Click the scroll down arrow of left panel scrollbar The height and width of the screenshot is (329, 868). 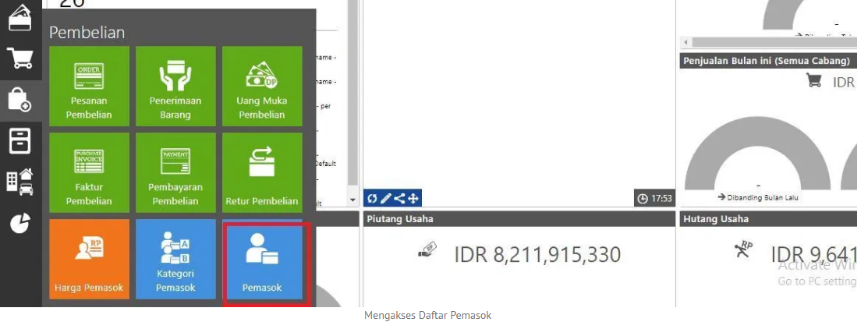pyautogui.click(x=353, y=200)
